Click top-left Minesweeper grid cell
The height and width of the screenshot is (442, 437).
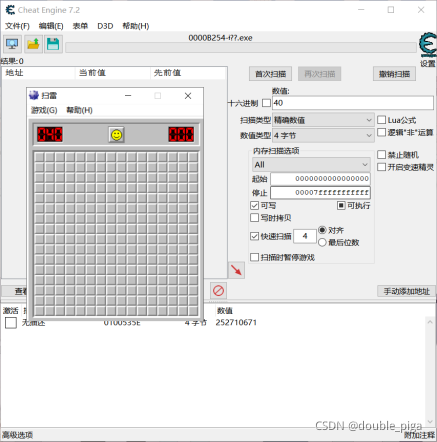39,157
